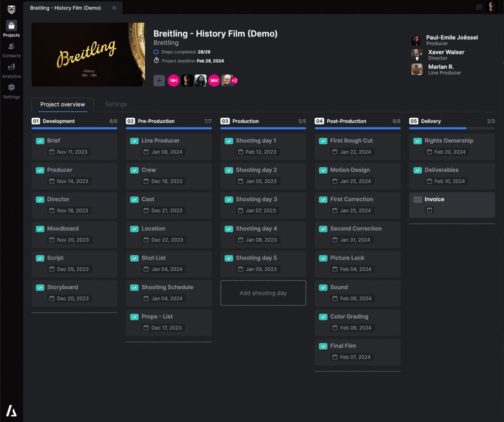Toggle the First Rough Cut checkbox

click(323, 141)
